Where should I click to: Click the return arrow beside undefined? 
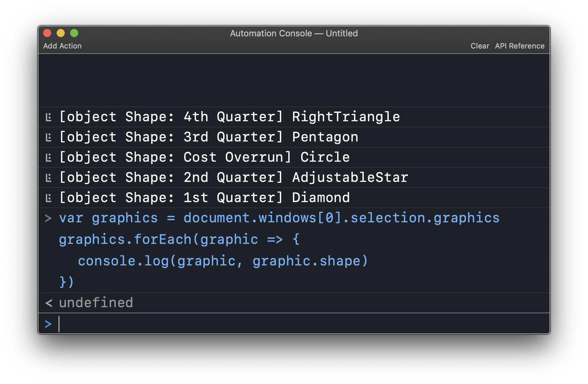(x=49, y=303)
